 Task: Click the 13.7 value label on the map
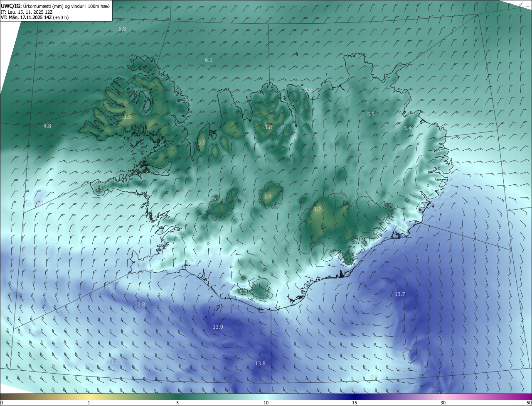click(400, 294)
